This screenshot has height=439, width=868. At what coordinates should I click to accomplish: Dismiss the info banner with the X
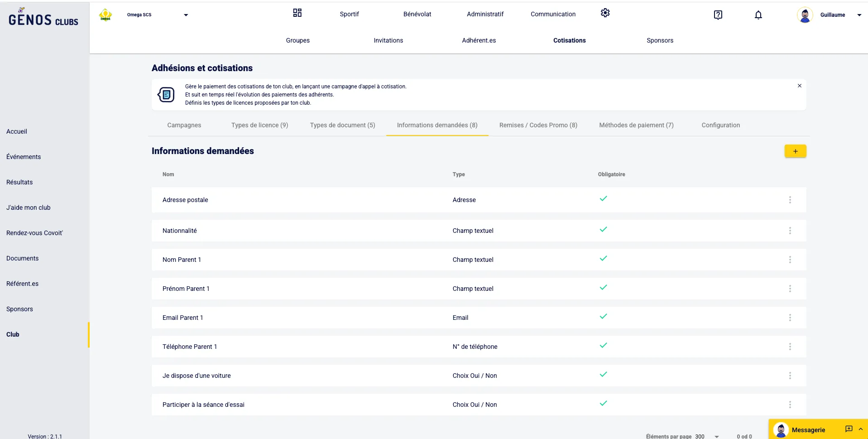click(799, 86)
